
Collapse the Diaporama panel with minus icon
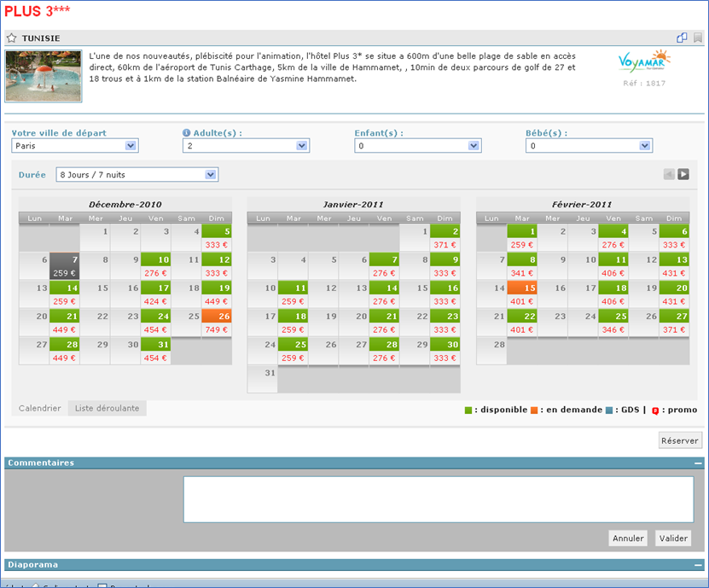[x=698, y=565]
